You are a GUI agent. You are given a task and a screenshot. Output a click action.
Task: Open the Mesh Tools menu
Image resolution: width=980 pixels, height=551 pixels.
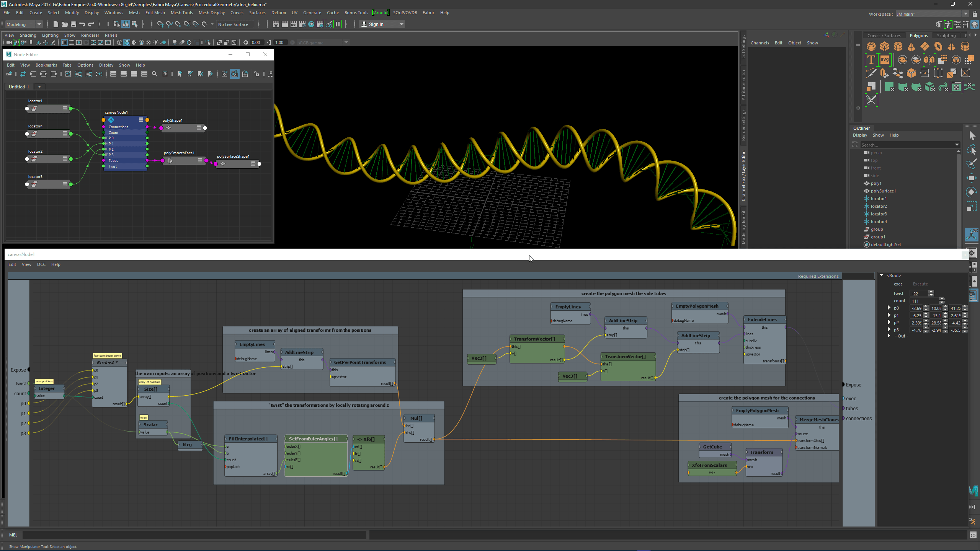click(x=181, y=13)
